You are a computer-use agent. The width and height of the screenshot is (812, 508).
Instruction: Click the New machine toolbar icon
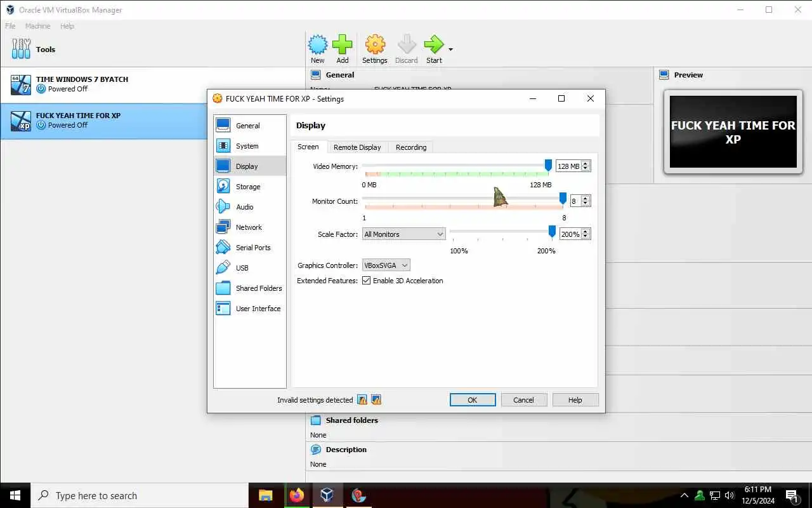(x=318, y=49)
